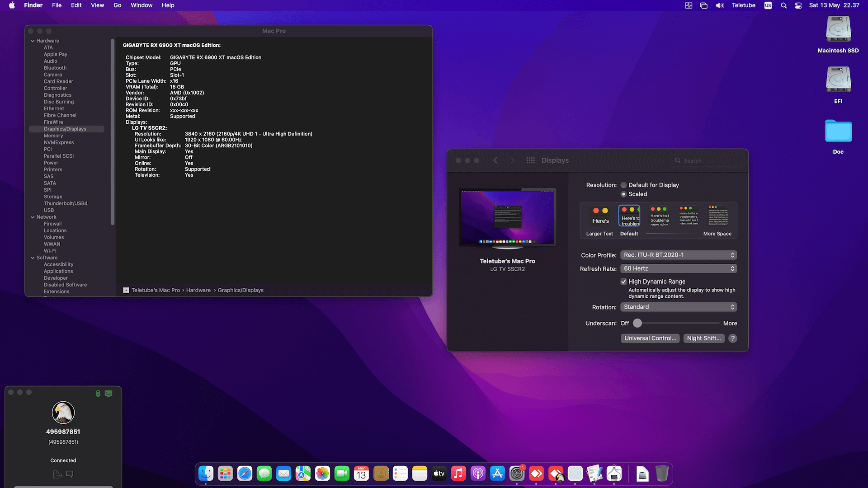Image resolution: width=868 pixels, height=488 pixels.
Task: Collapse the Software section in sidebar
Action: pos(33,258)
